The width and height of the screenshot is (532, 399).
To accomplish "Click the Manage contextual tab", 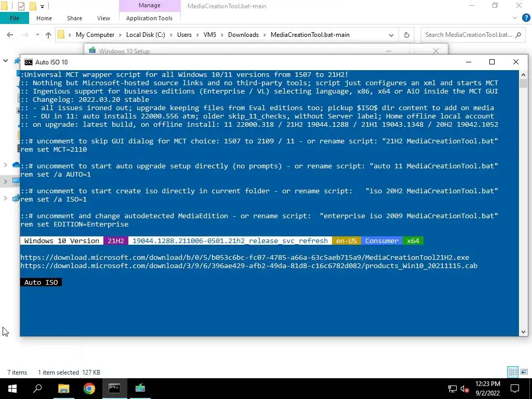I will coord(149,5).
